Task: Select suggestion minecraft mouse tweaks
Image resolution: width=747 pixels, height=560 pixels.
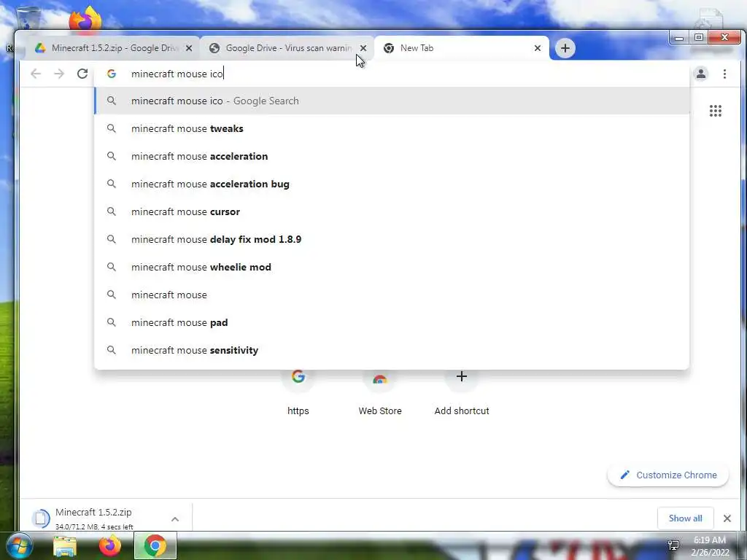Action: pyautogui.click(x=392, y=128)
